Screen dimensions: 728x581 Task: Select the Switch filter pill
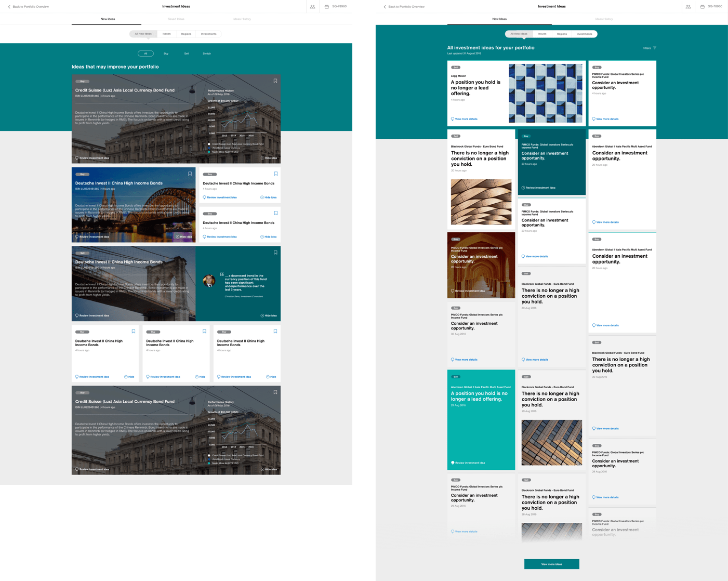tap(207, 54)
